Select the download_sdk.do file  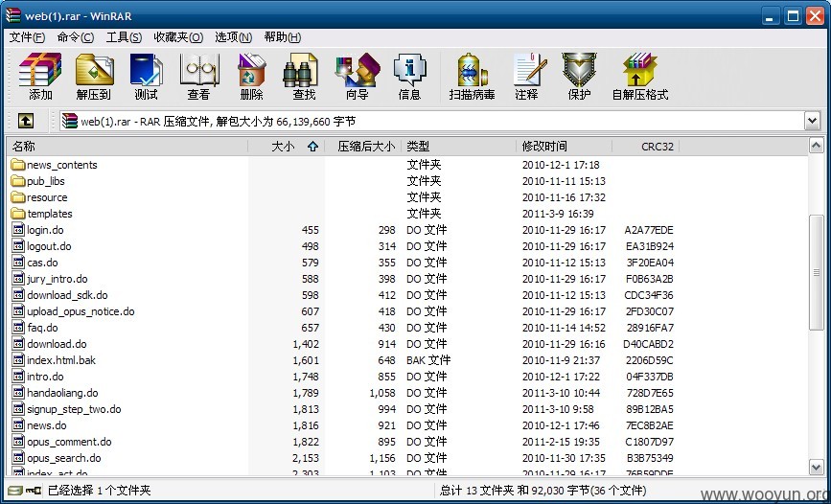tap(67, 295)
